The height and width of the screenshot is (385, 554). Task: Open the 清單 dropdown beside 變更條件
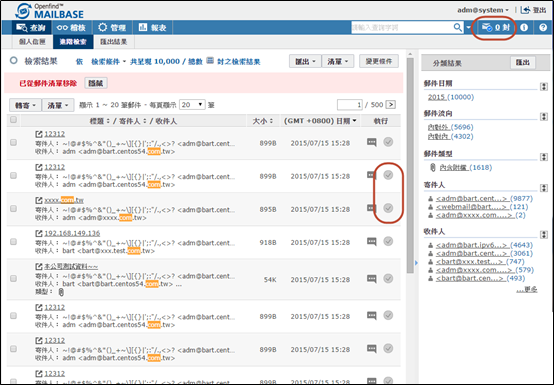tap(337, 61)
